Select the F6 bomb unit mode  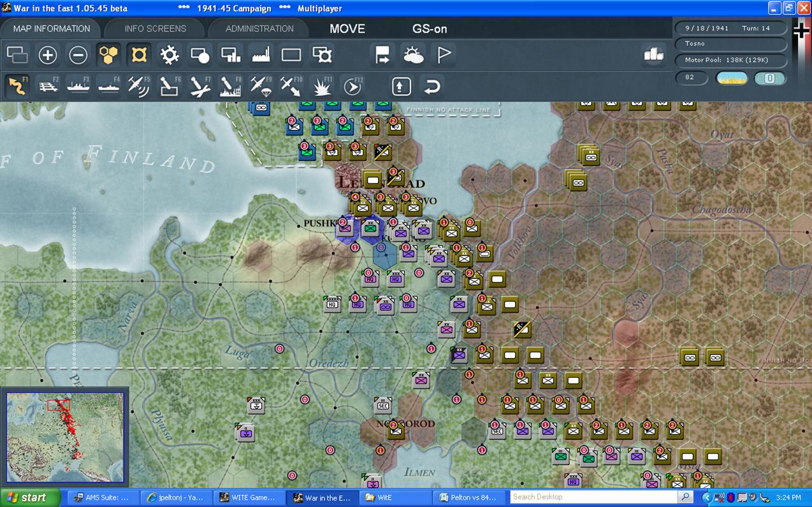coord(170,86)
